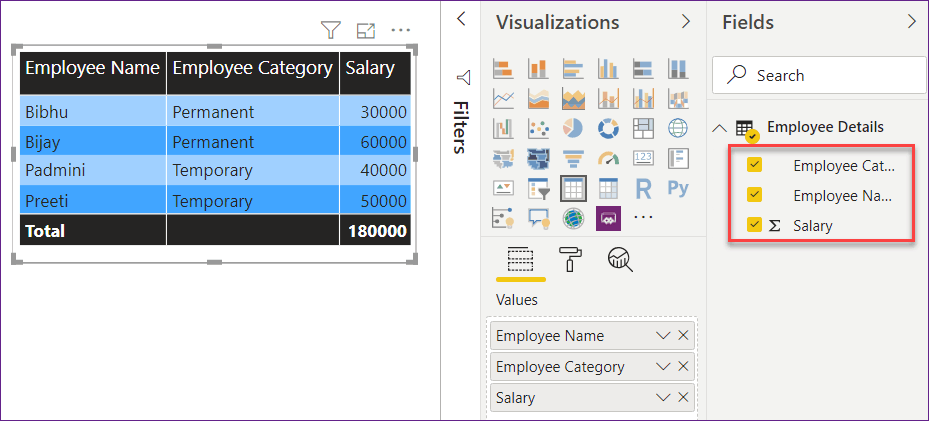The width and height of the screenshot is (929, 421).
Task: Select the Area chart visual
Action: (x=538, y=98)
